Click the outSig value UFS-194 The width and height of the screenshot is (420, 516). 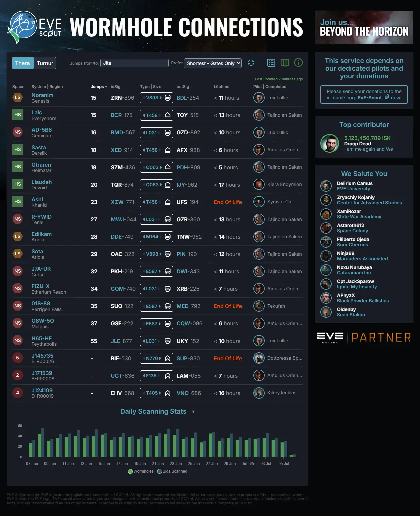[187, 202]
